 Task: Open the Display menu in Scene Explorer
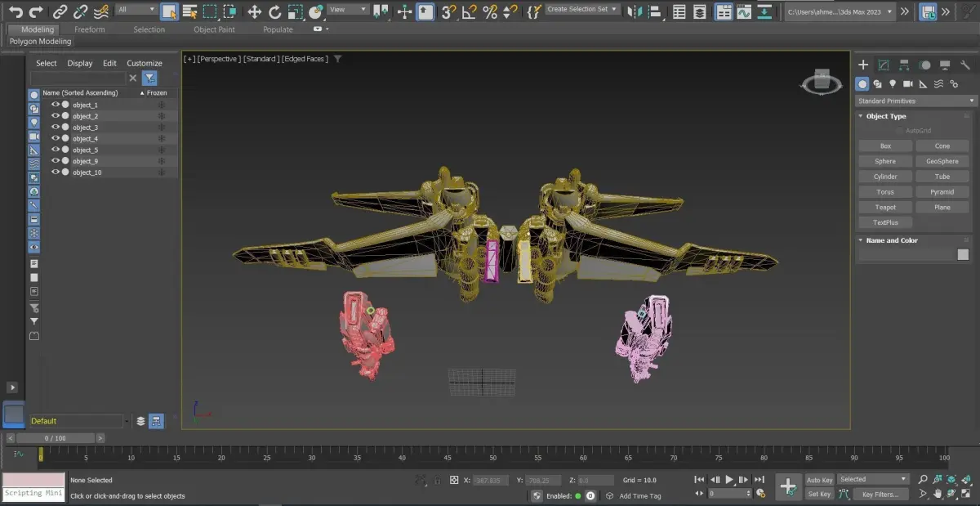[x=80, y=63]
